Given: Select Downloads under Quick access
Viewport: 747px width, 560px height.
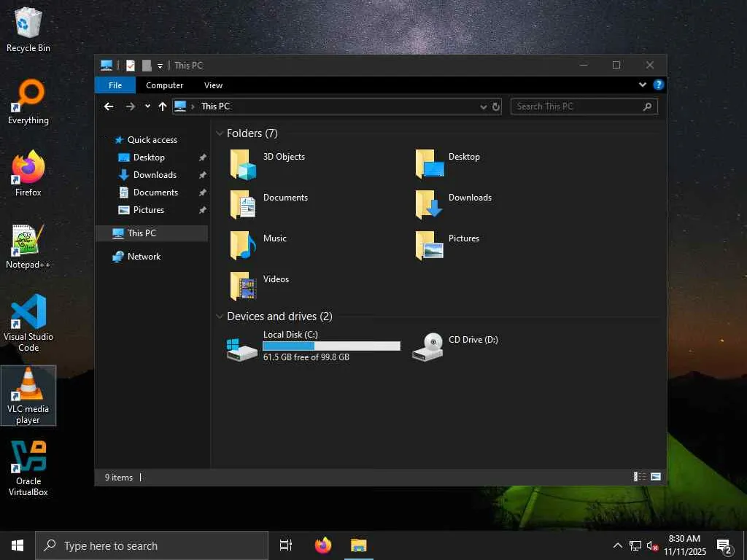Looking at the screenshot, I should point(147,175).
